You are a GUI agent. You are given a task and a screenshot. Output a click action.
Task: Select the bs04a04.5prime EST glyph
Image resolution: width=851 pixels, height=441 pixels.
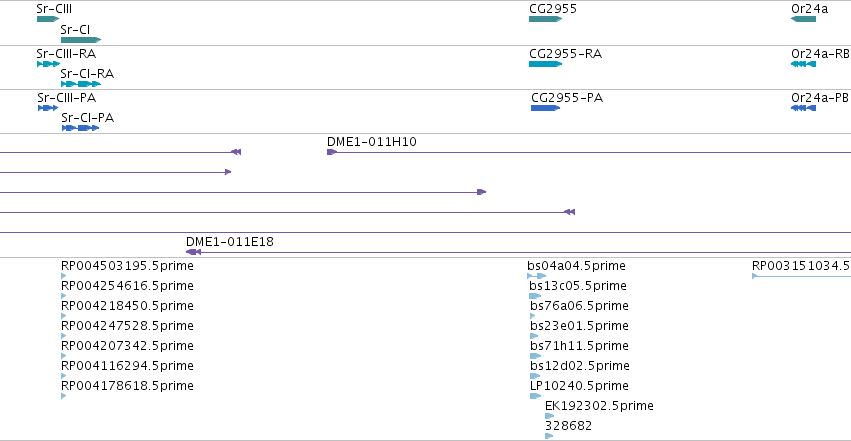tap(537, 276)
